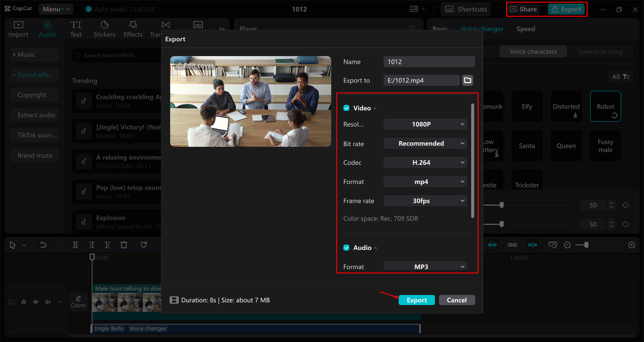Toggle the preview axis icon
644x342 pixels.
[532, 245]
